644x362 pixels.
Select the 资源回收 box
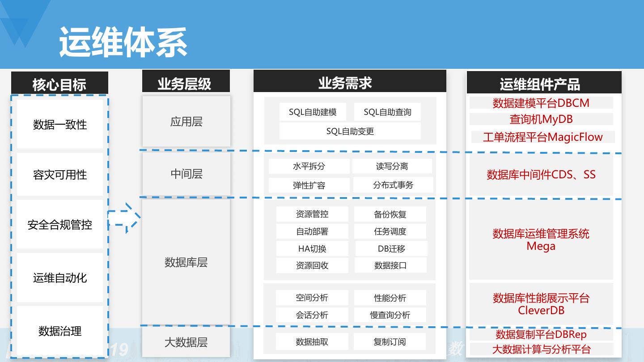tap(312, 265)
